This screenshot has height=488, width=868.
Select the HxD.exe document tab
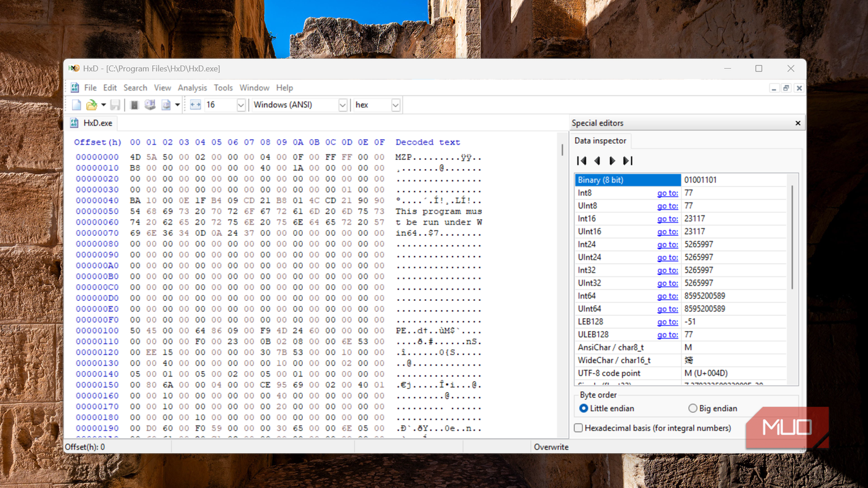91,123
